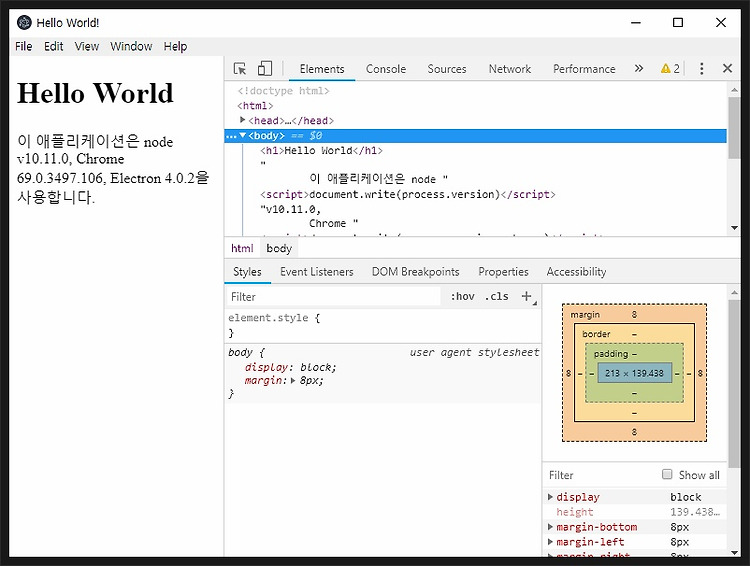The image size is (750, 566).
Task: Open the Edit menu
Action: click(x=54, y=46)
